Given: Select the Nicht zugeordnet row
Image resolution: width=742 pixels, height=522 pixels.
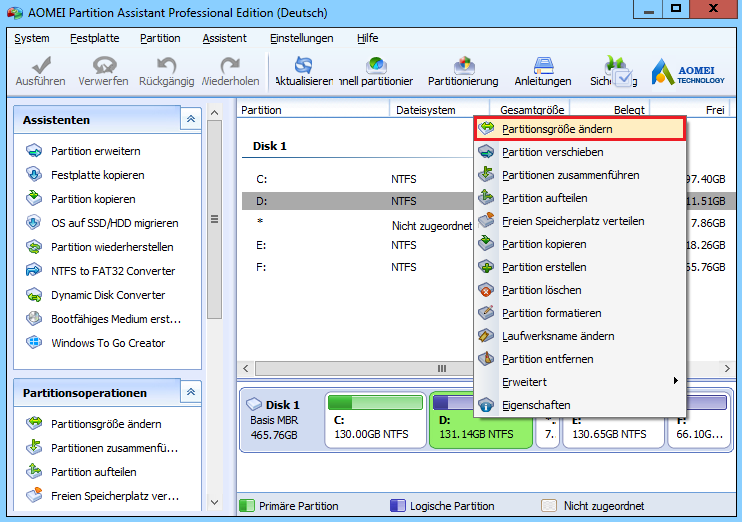Looking at the screenshot, I should pyautogui.click(x=358, y=223).
